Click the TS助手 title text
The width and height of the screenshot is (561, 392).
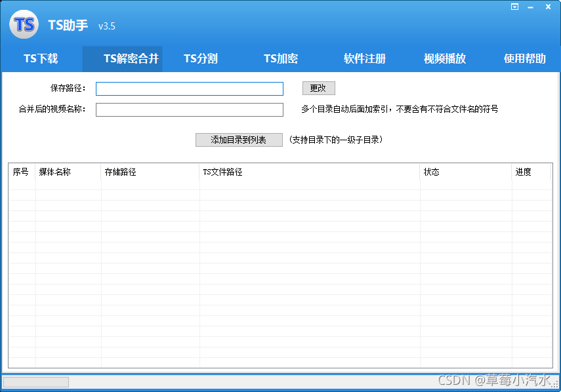[x=68, y=25]
